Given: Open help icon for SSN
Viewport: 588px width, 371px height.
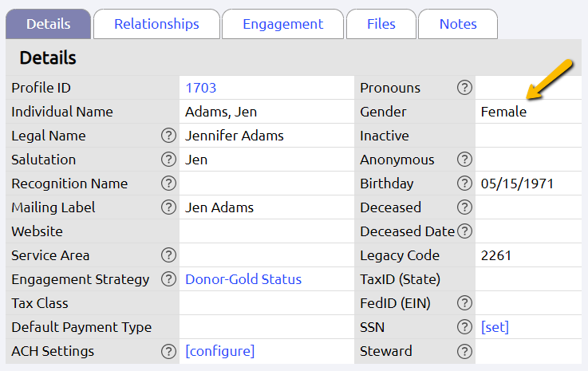Looking at the screenshot, I should pyautogui.click(x=464, y=327).
